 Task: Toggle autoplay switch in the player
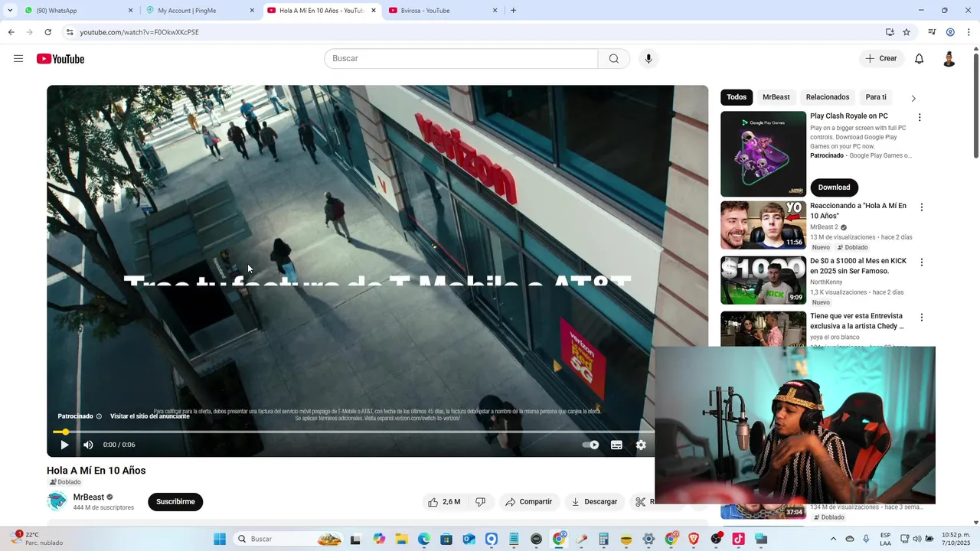(590, 445)
